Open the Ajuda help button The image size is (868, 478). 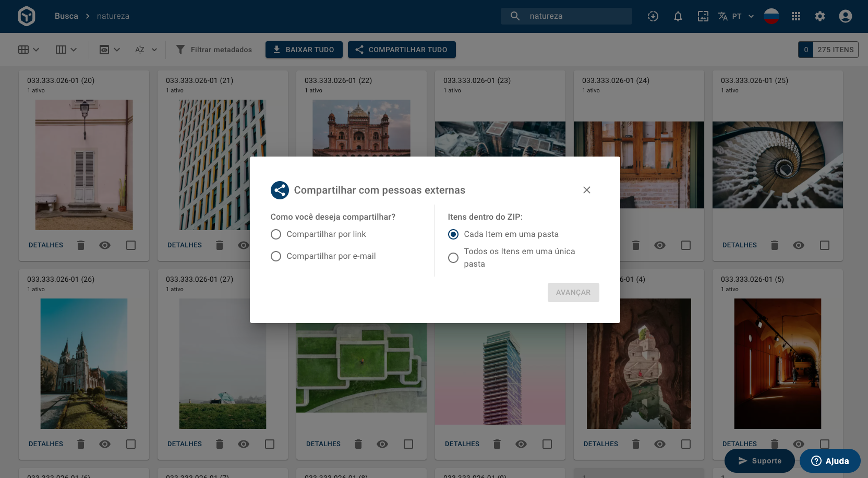tap(830, 461)
